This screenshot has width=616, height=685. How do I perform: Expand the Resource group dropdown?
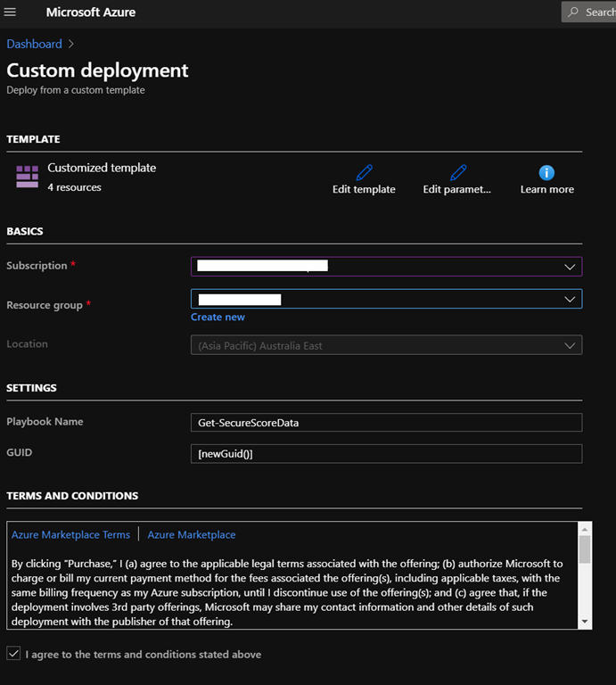click(570, 299)
